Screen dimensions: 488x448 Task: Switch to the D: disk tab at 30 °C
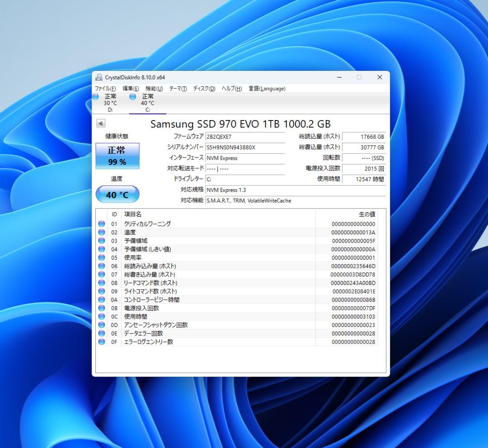tap(110, 103)
